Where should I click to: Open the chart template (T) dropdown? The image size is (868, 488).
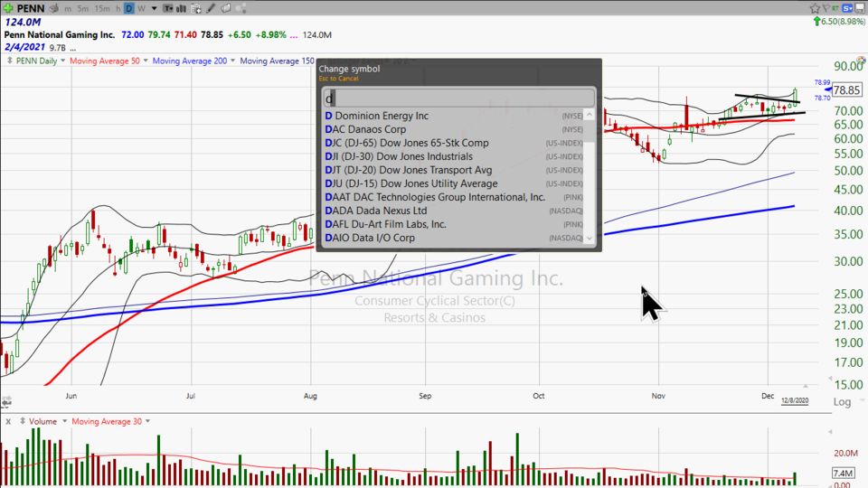(x=167, y=8)
